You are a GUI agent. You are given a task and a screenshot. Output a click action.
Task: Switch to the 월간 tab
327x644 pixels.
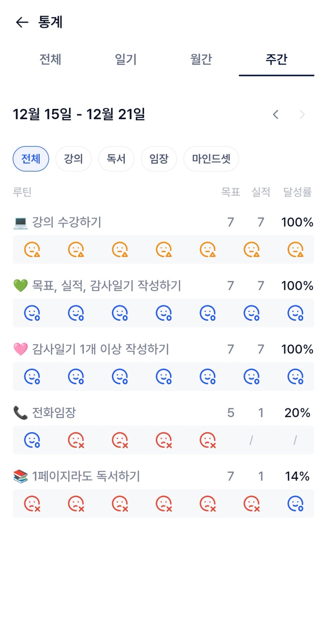201,60
